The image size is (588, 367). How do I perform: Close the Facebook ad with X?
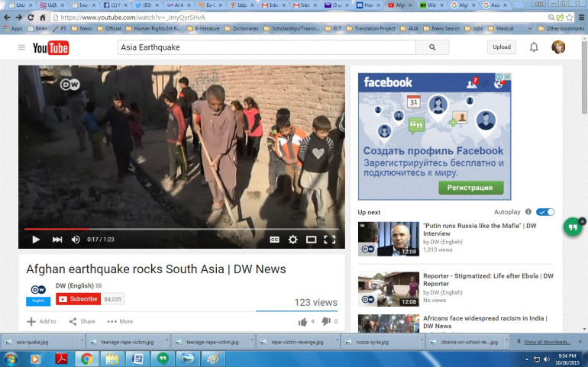click(507, 76)
